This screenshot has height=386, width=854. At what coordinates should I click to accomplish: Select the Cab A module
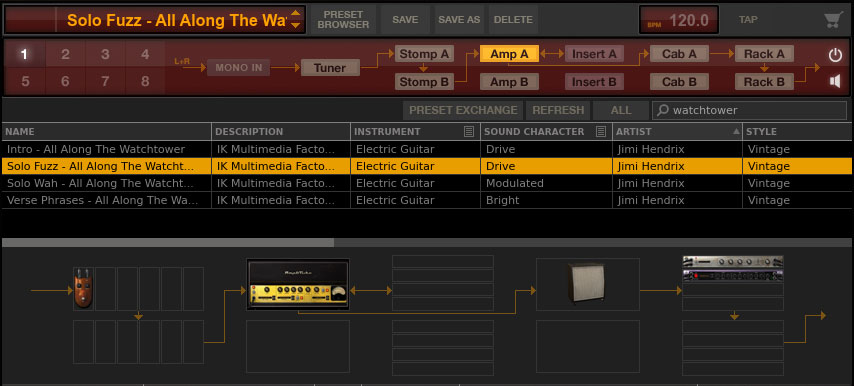679,54
